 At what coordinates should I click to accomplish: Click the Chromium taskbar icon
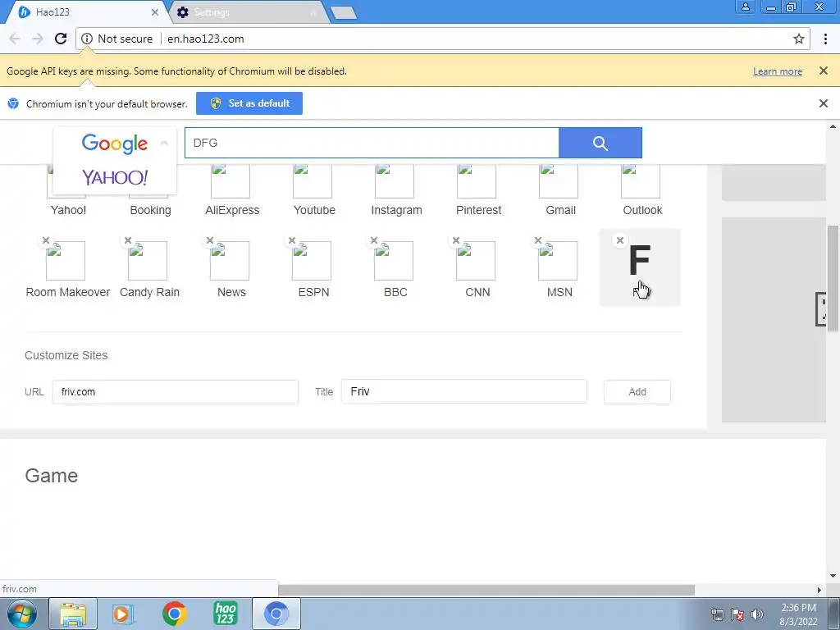pos(276,614)
